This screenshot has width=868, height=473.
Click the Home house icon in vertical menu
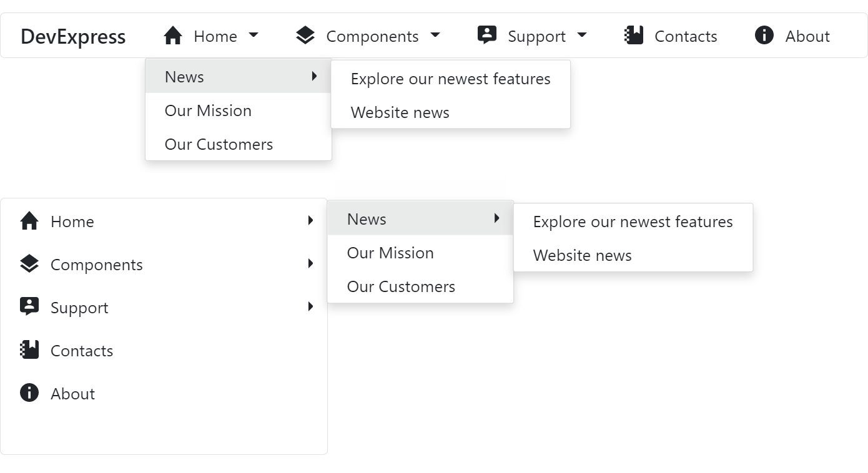point(29,221)
